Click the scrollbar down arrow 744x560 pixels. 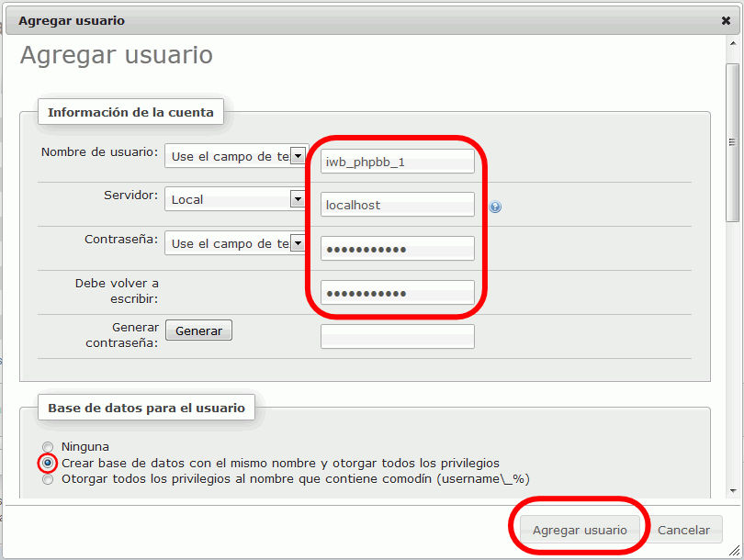[x=733, y=491]
